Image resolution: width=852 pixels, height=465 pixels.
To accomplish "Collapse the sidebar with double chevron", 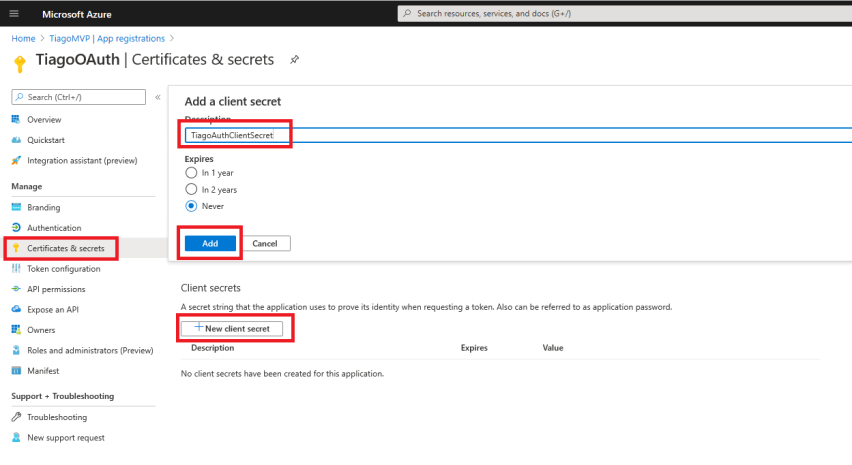I will [x=157, y=97].
